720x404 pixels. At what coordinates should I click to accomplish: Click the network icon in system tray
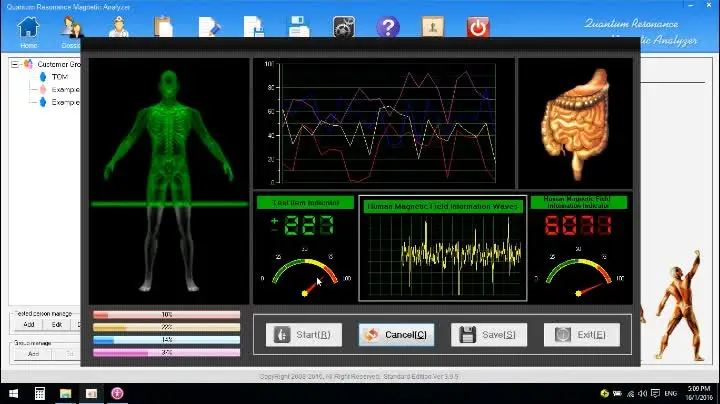click(x=630, y=393)
